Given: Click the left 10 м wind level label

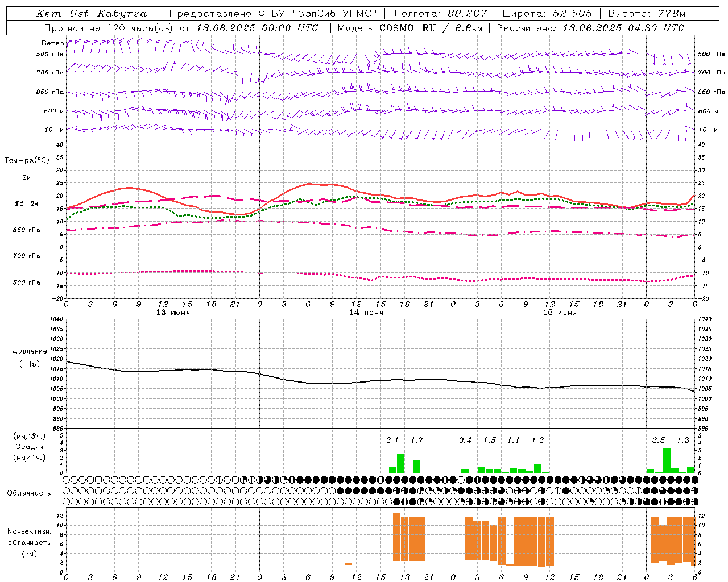Looking at the screenshot, I should 54,130.
